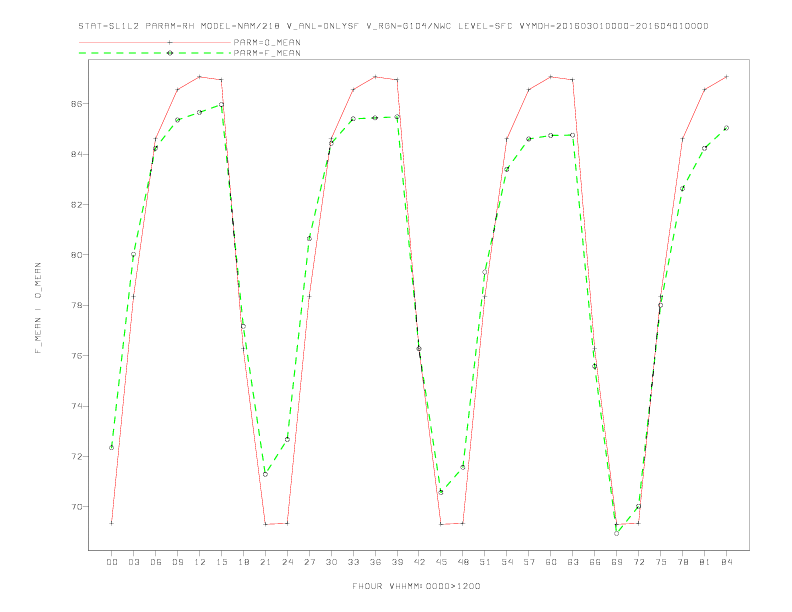Viewport: 792px width, 612px height.
Task: Click the green F_MEAN circle marker at hour 84
Action: (726, 128)
